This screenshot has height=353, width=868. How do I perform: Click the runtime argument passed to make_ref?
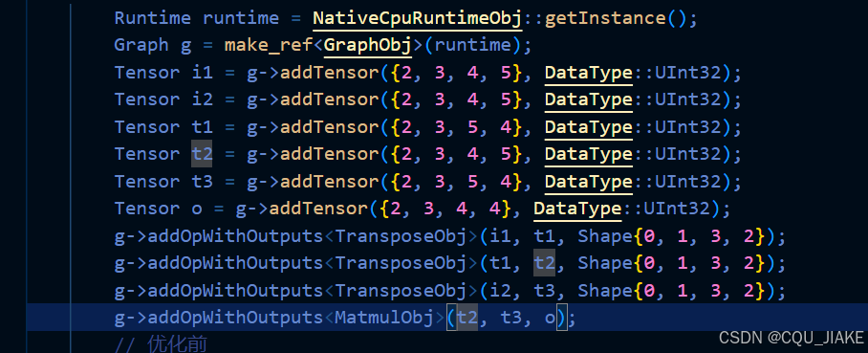click(x=473, y=46)
